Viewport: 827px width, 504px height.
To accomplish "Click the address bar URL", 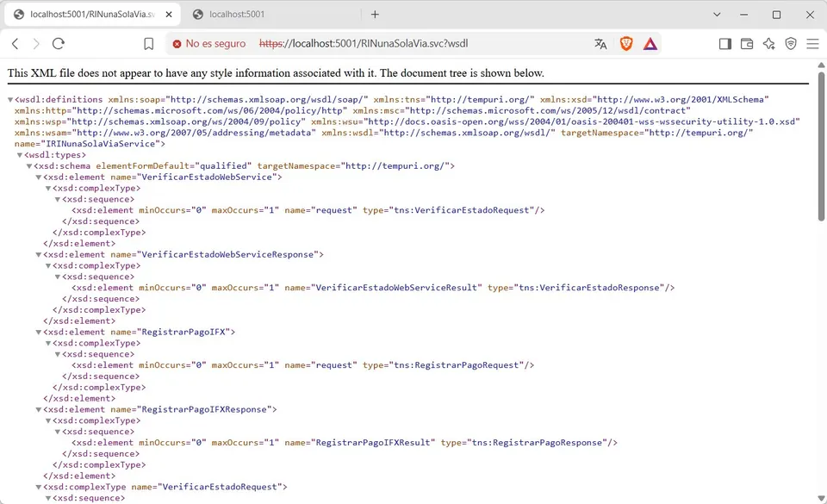I will click(364, 44).
